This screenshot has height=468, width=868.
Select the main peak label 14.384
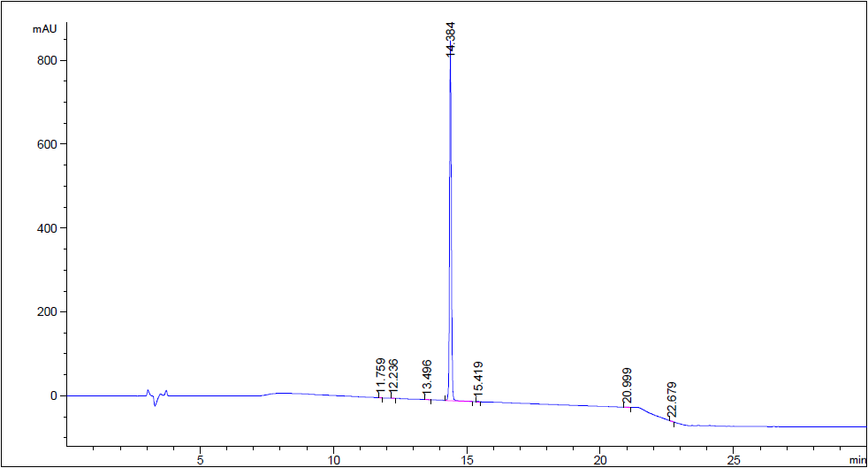coord(451,39)
